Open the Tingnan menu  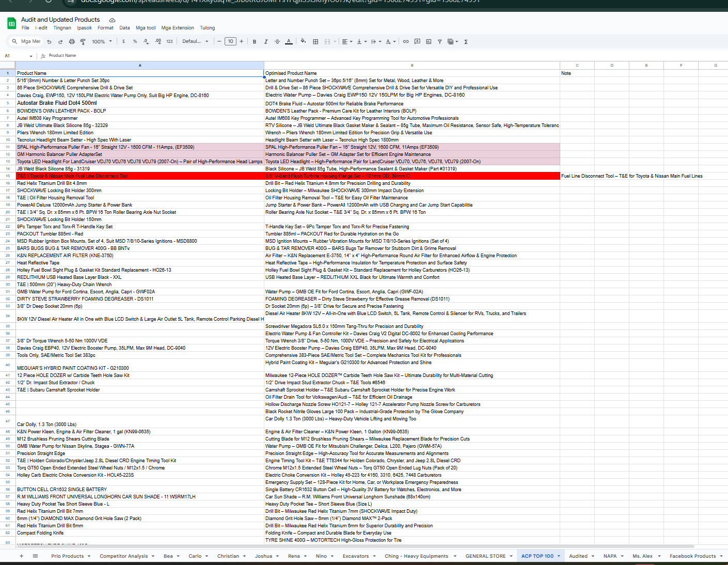(x=62, y=28)
